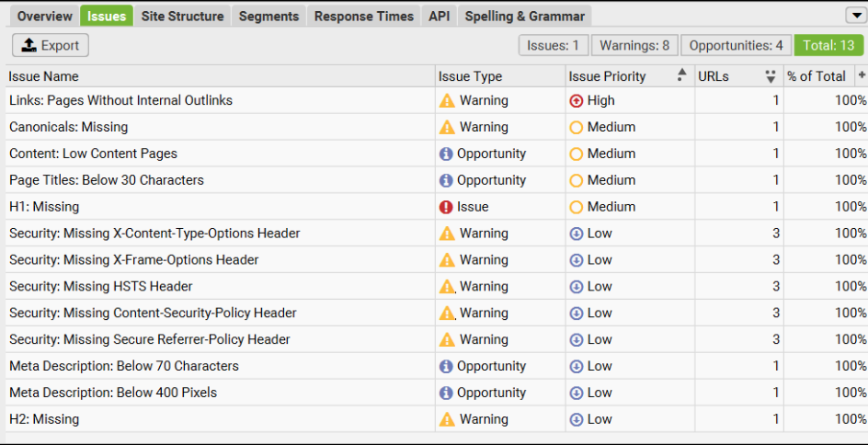Click the Export button

click(x=50, y=46)
